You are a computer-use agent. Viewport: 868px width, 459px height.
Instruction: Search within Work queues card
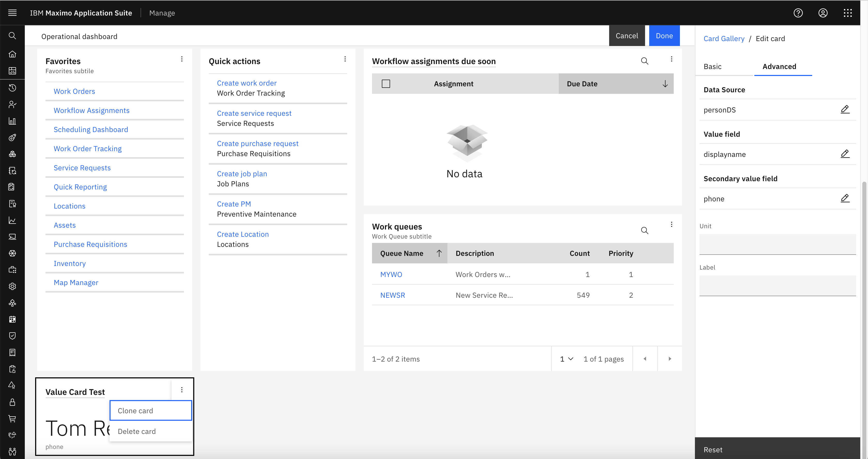click(644, 231)
